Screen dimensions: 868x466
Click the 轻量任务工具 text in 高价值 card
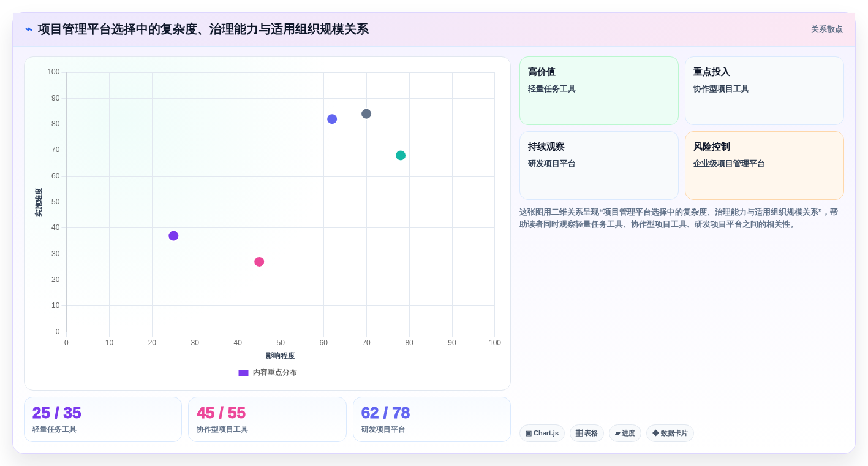[x=552, y=89]
